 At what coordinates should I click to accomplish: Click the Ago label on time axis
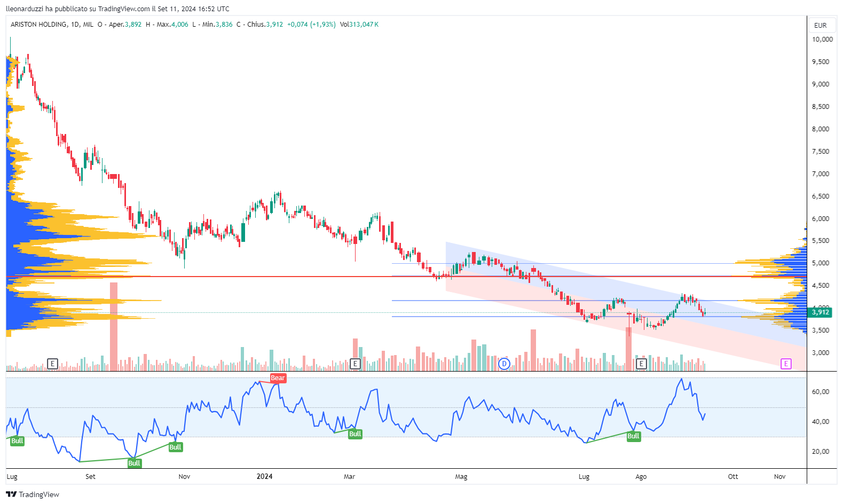point(641,477)
